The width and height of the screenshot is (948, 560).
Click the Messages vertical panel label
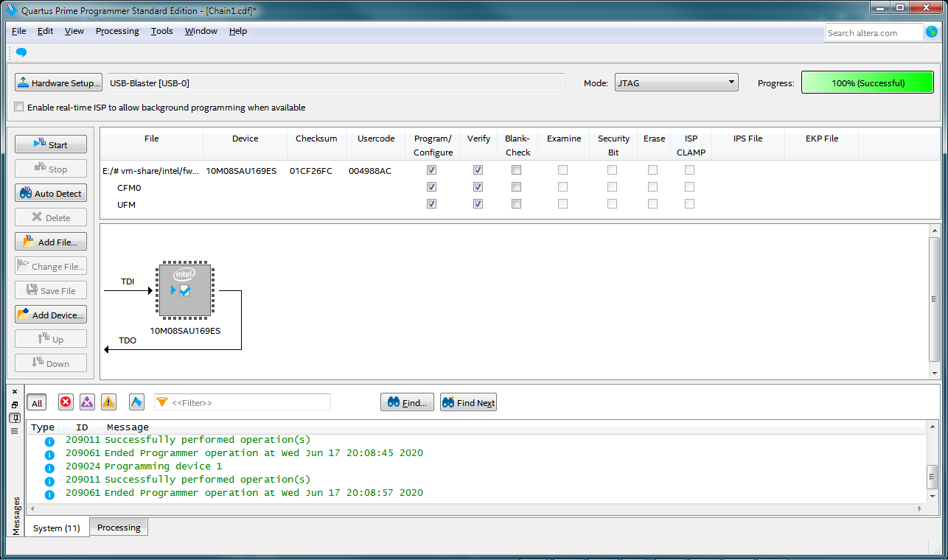16,516
